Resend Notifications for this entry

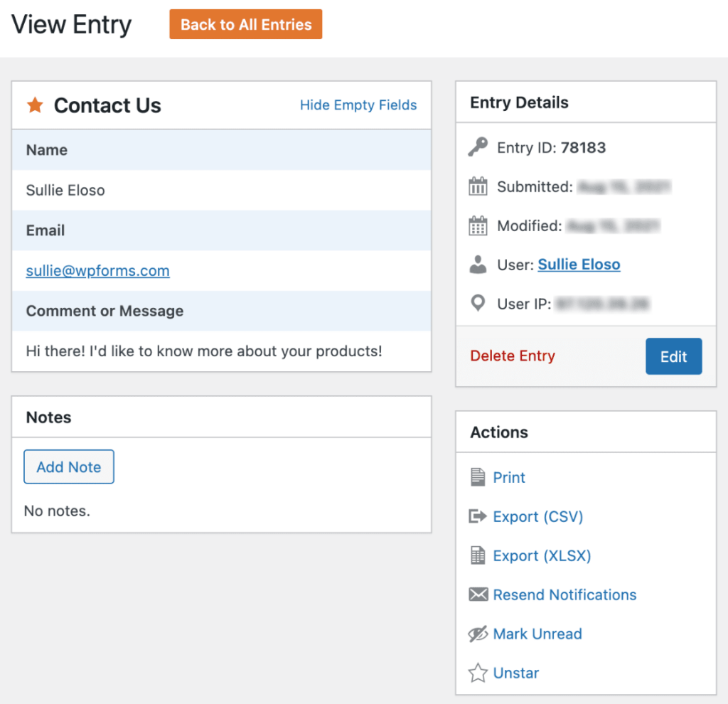pyautogui.click(x=564, y=594)
